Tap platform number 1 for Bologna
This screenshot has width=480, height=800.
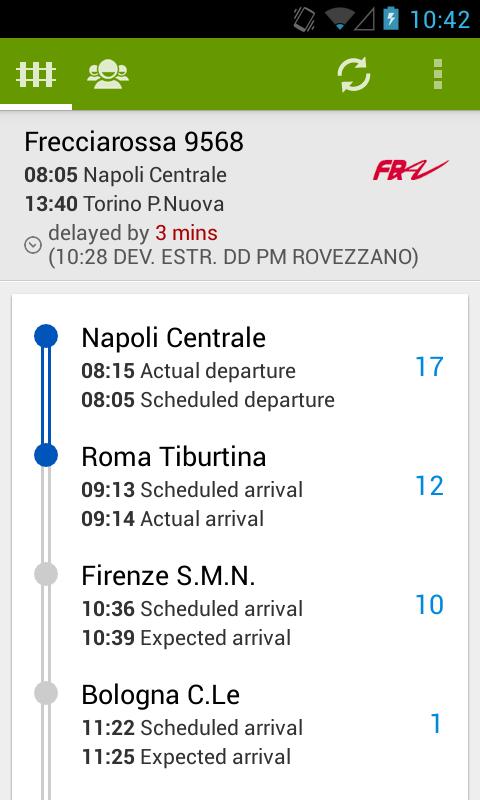[436, 723]
